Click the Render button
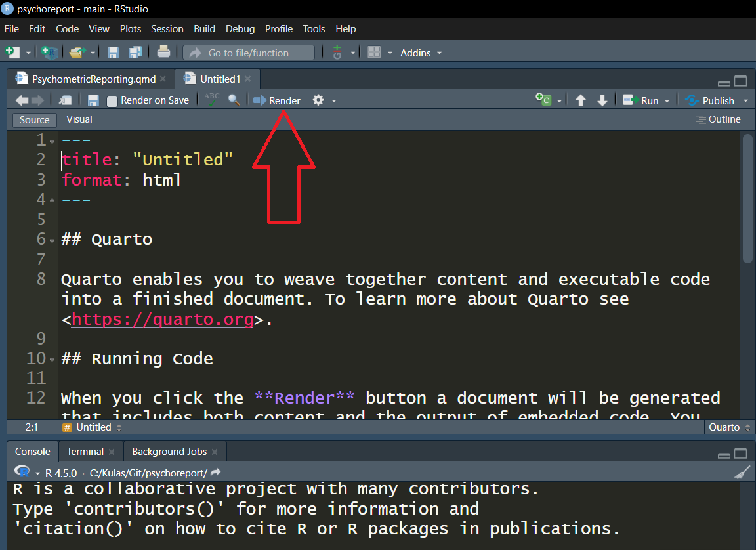The width and height of the screenshot is (756, 550). click(277, 100)
